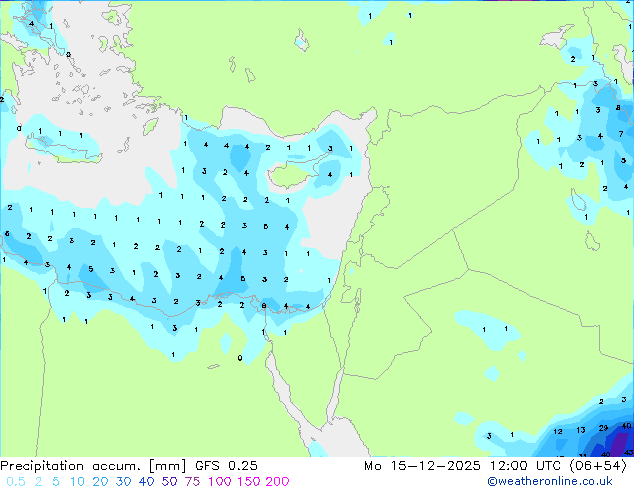Click the map value '29' in the dark blue area
This screenshot has height=490, width=634.
tap(603, 428)
